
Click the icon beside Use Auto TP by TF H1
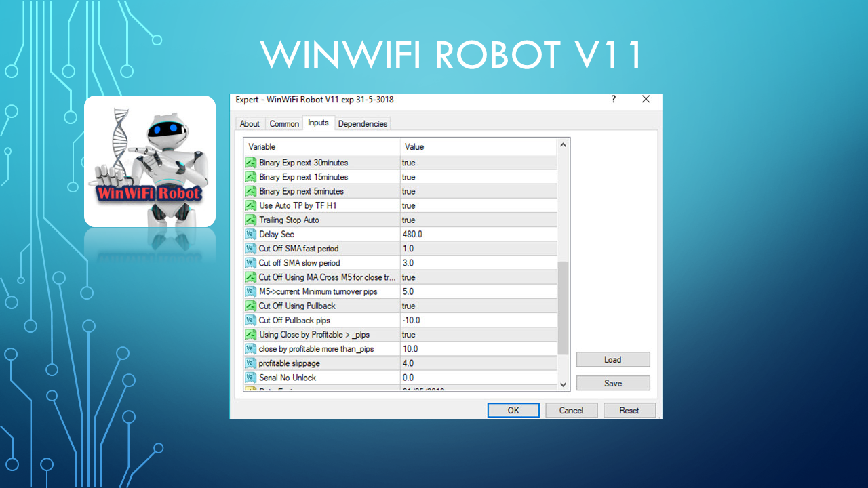250,205
